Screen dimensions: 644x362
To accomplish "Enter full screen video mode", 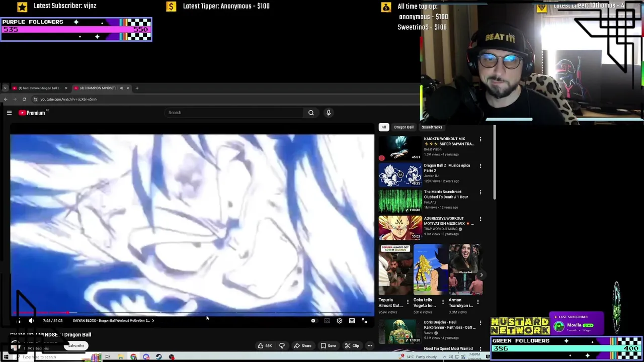I will pos(364,320).
